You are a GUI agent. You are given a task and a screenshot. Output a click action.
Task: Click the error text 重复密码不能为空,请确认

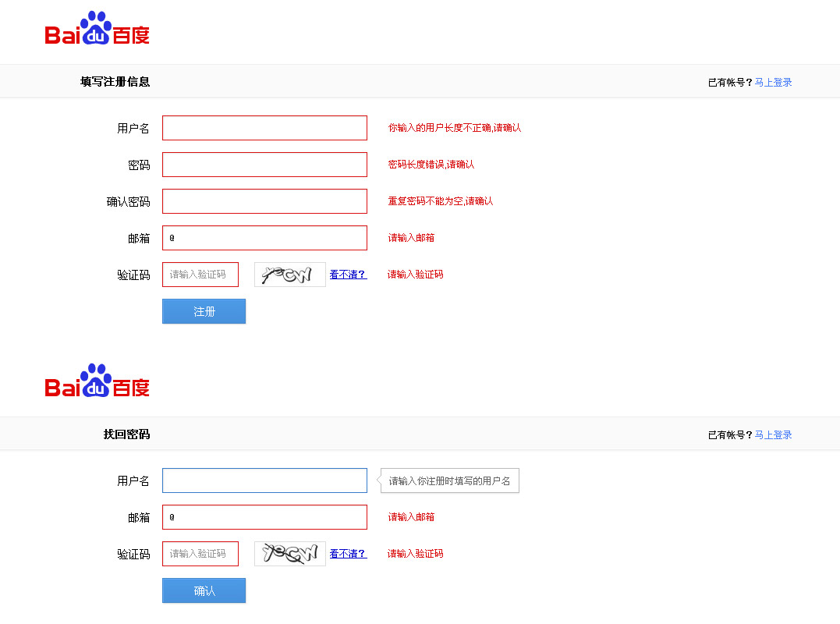(441, 201)
